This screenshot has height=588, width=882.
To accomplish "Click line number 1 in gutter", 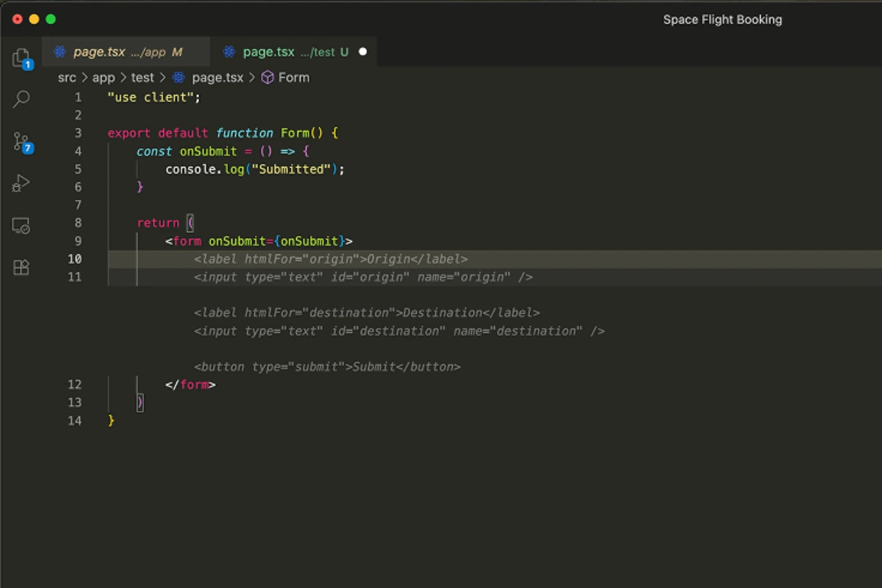I will 78,97.
